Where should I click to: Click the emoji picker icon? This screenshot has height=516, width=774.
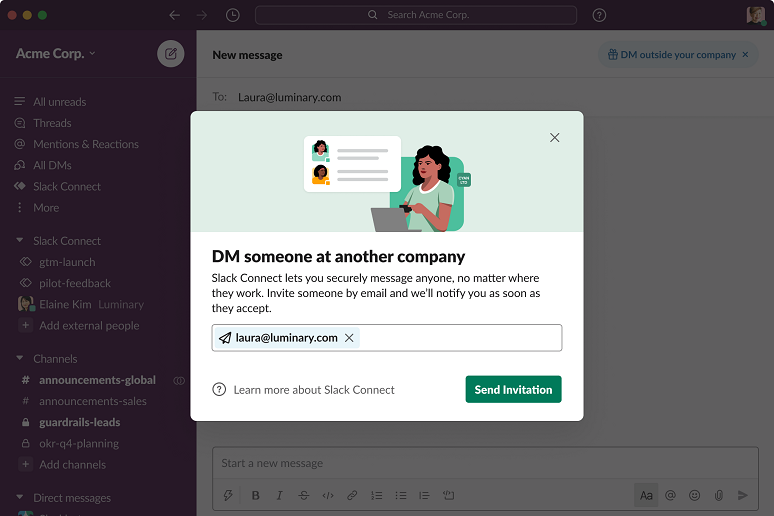tap(694, 495)
